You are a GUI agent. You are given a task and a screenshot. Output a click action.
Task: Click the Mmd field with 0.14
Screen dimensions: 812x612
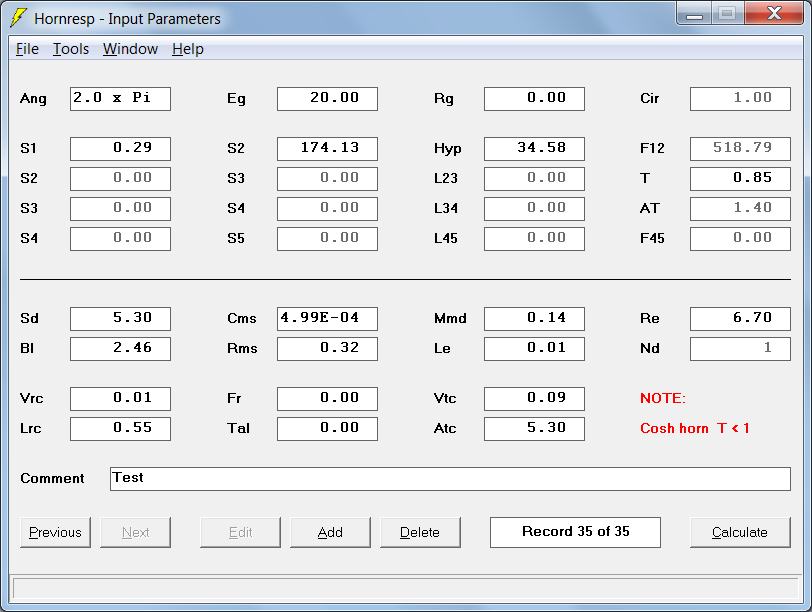pos(534,319)
